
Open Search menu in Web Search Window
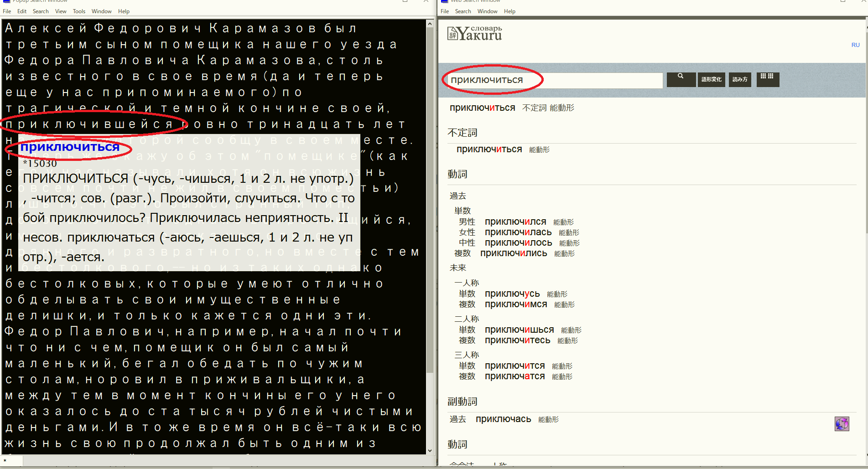pos(463,11)
